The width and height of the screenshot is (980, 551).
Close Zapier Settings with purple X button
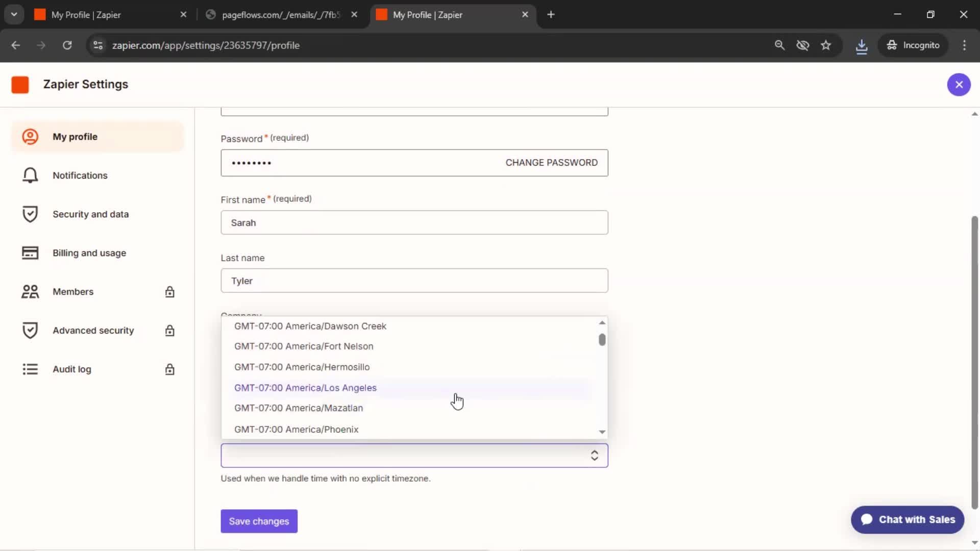(x=959, y=85)
